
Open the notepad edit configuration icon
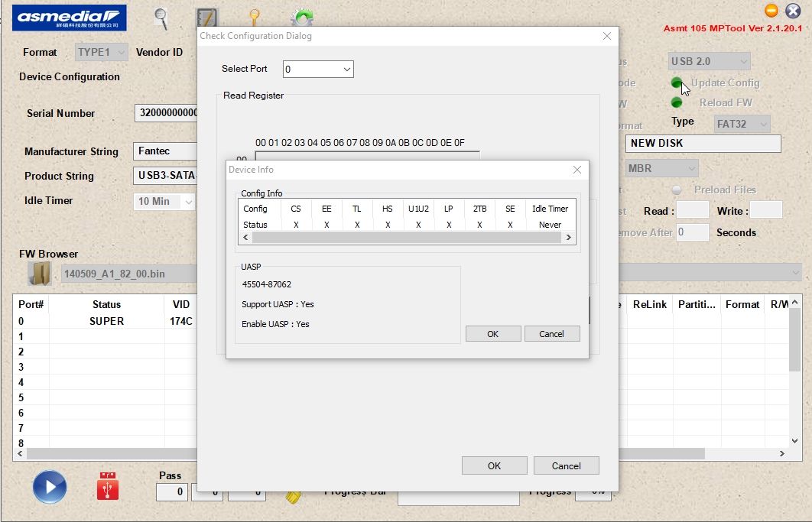(x=206, y=17)
